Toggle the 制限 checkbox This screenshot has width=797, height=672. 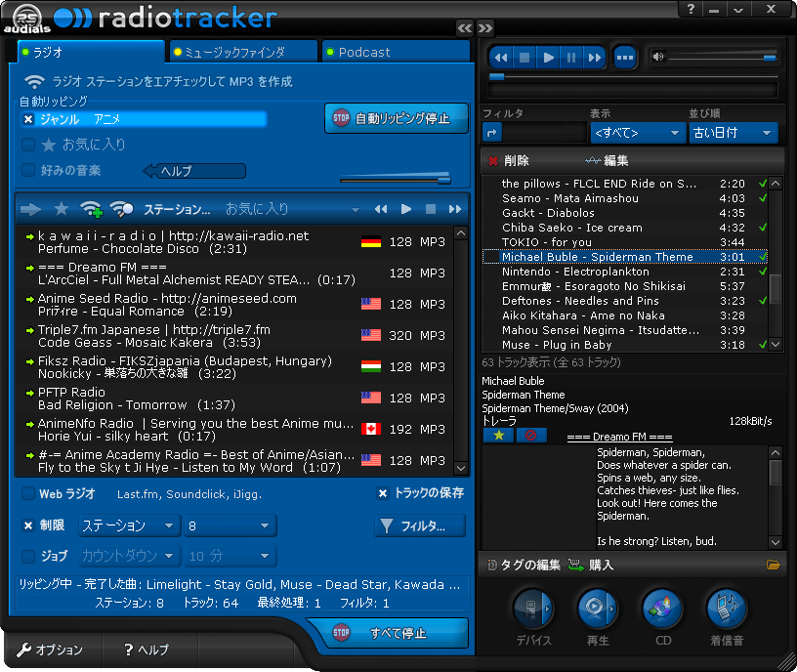tap(28, 525)
